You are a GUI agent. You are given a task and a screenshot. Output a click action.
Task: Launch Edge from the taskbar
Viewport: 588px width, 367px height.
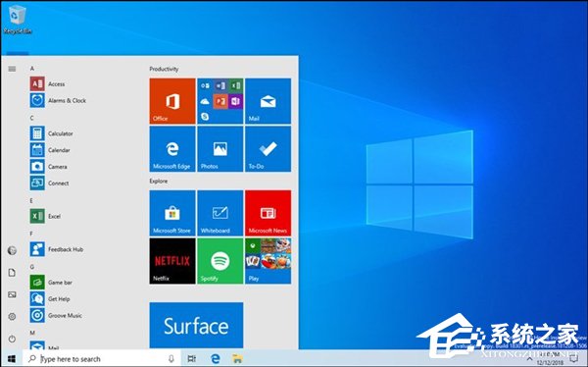tap(216, 359)
